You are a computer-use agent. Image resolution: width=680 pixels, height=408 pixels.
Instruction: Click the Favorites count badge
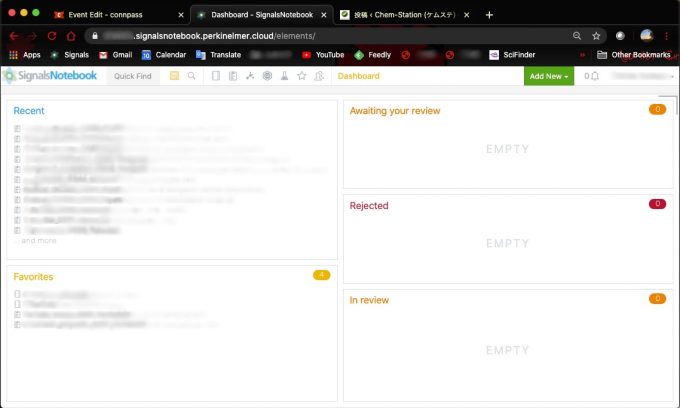click(321, 275)
